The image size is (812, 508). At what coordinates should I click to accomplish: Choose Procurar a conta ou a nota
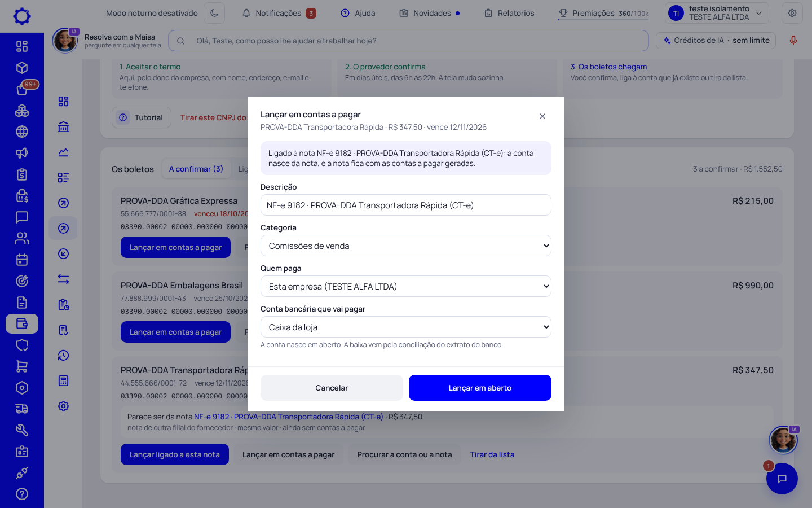(x=404, y=454)
